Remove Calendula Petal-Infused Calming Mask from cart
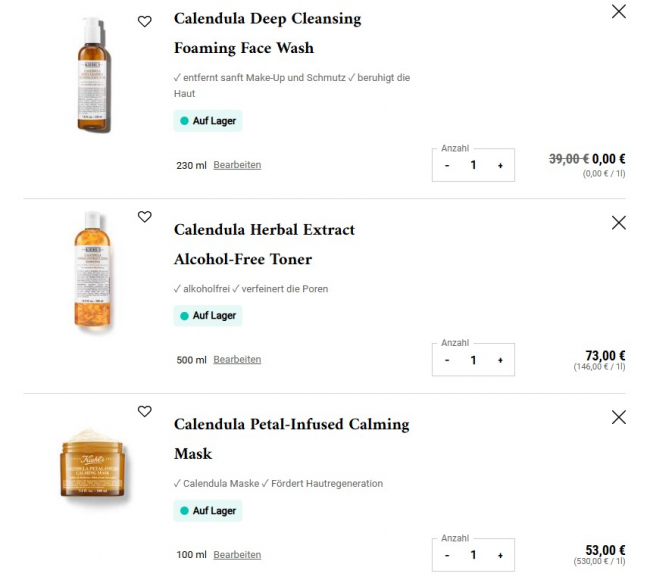The width and height of the screenshot is (650, 583). pyautogui.click(x=618, y=417)
